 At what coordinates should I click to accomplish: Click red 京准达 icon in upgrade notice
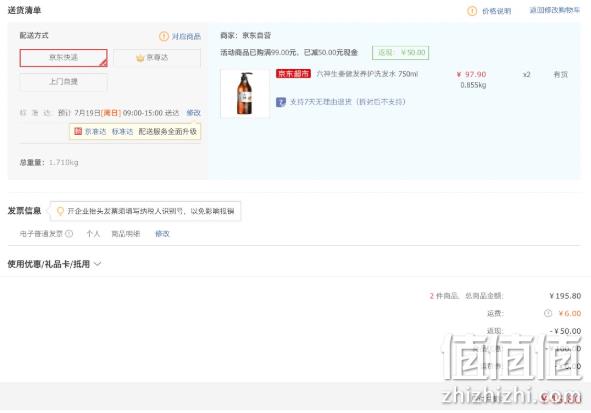point(78,131)
